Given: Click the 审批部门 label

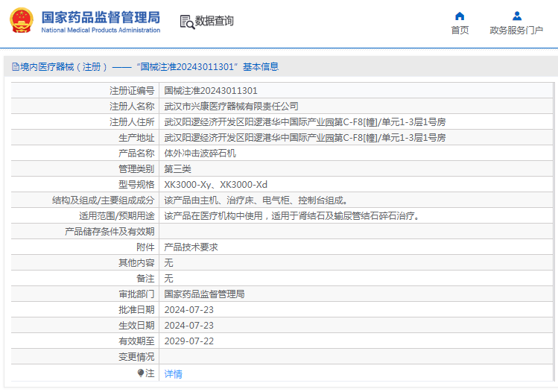Looking at the screenshot, I should [136, 294].
